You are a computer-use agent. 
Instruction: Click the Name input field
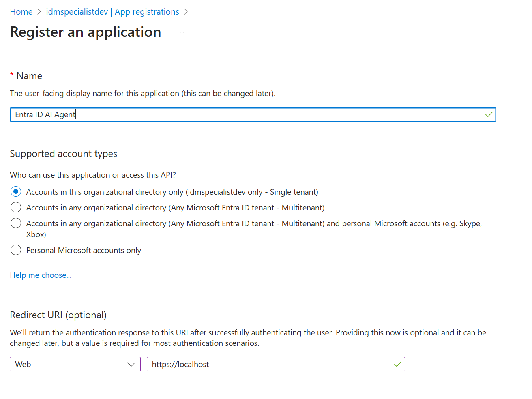click(253, 115)
